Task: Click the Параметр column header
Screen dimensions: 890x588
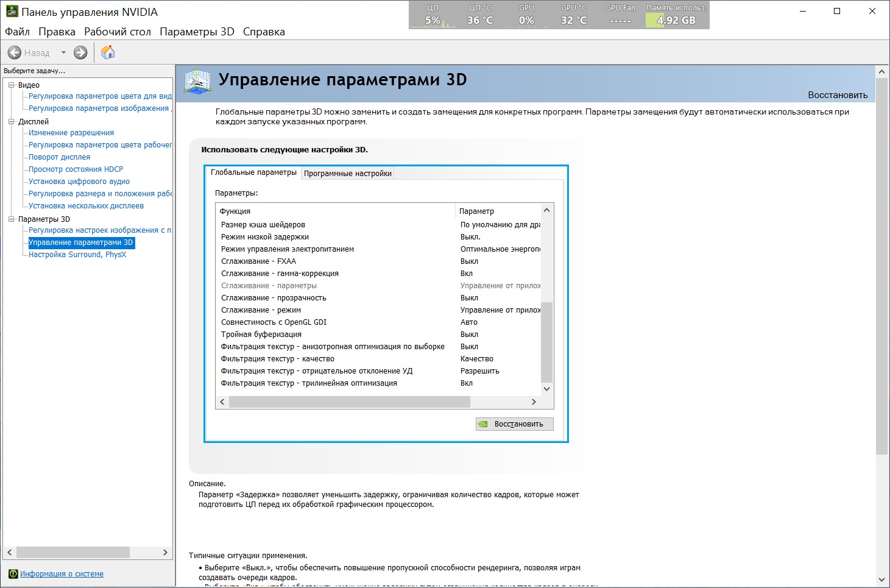Action: (498, 211)
